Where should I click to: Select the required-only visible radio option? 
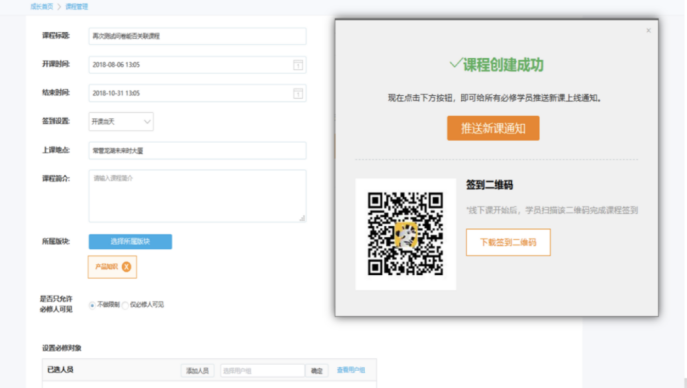click(x=125, y=305)
